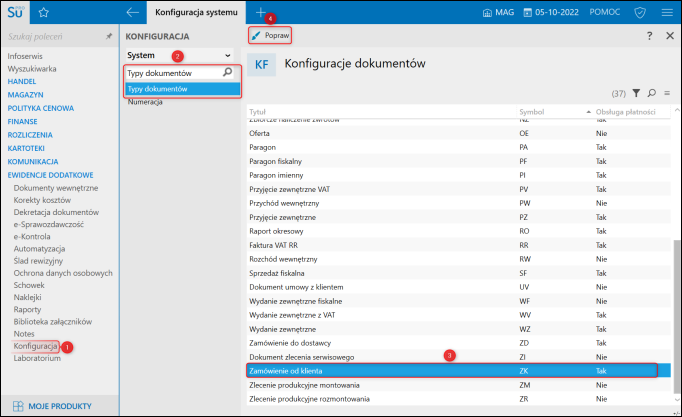Open the ROZLICZENIA module
The height and width of the screenshot is (417, 682).
(x=30, y=135)
